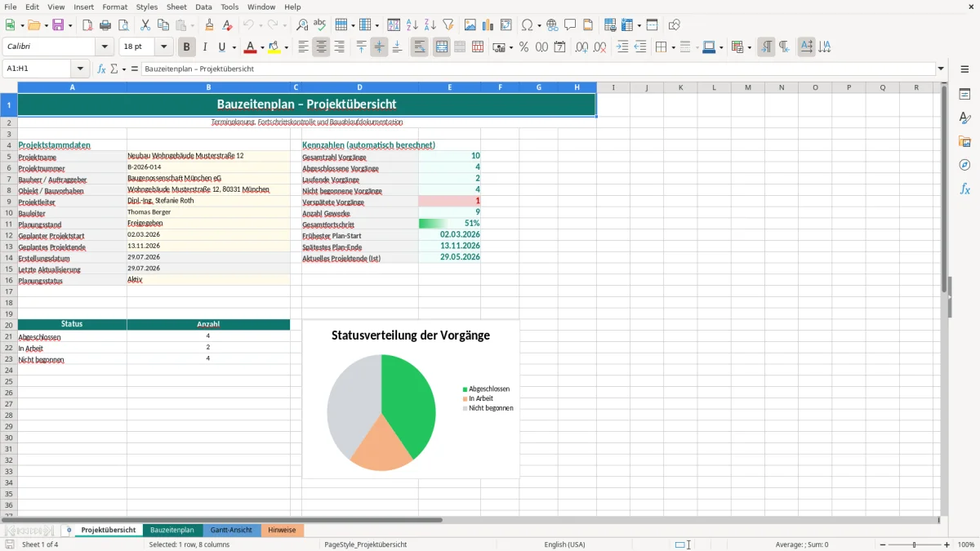Click the AutoFilter funnel icon
Viewport: 980px width, 551px height.
pos(448,25)
